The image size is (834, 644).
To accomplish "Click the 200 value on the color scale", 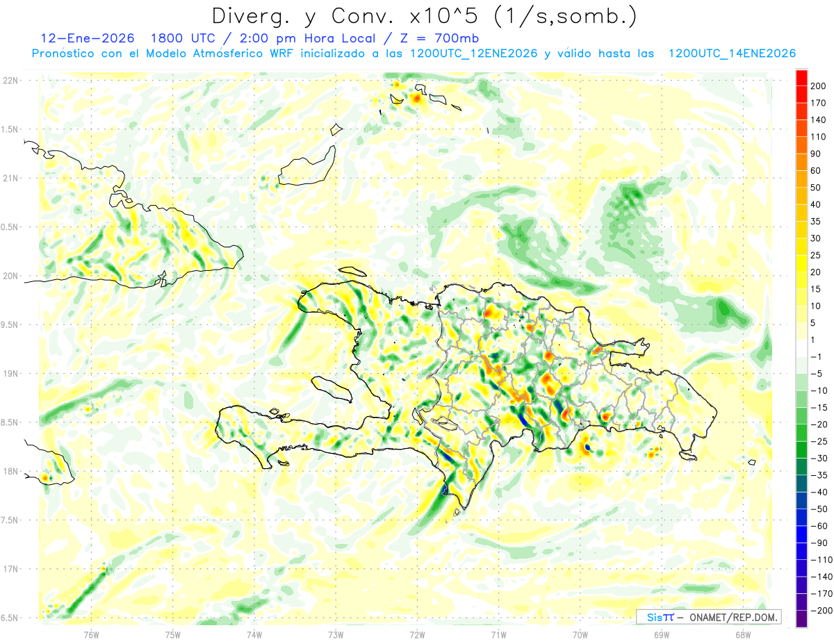I will (x=819, y=85).
